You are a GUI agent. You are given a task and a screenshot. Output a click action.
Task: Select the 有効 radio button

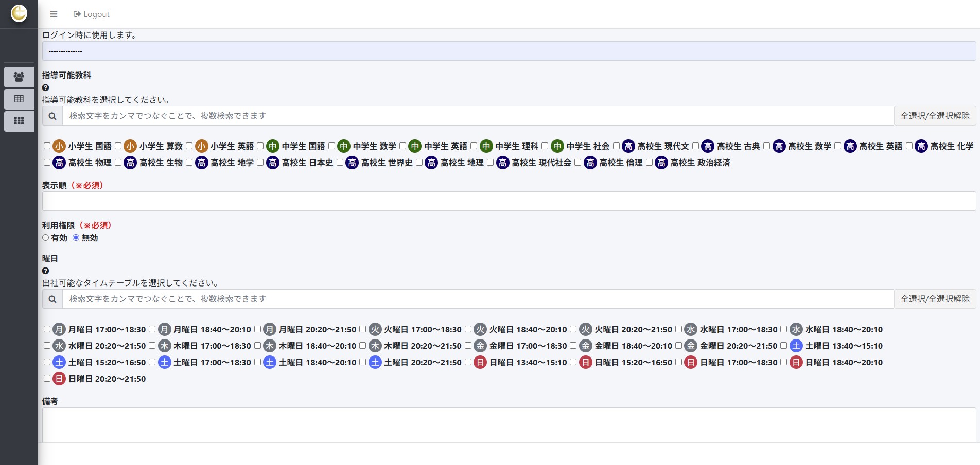46,238
